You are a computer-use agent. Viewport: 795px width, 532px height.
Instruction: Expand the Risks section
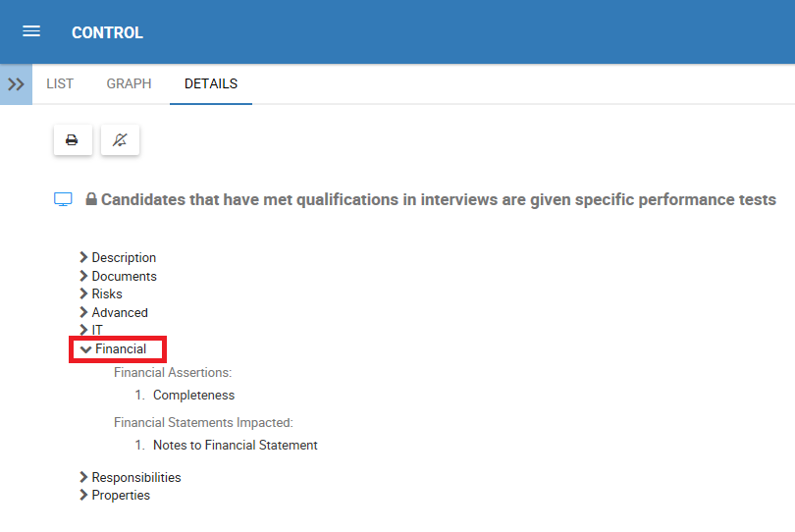107,294
